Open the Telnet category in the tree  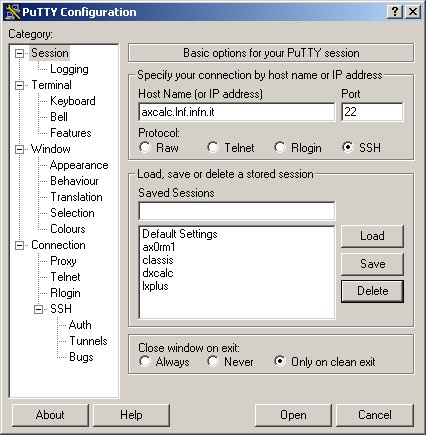(65, 277)
